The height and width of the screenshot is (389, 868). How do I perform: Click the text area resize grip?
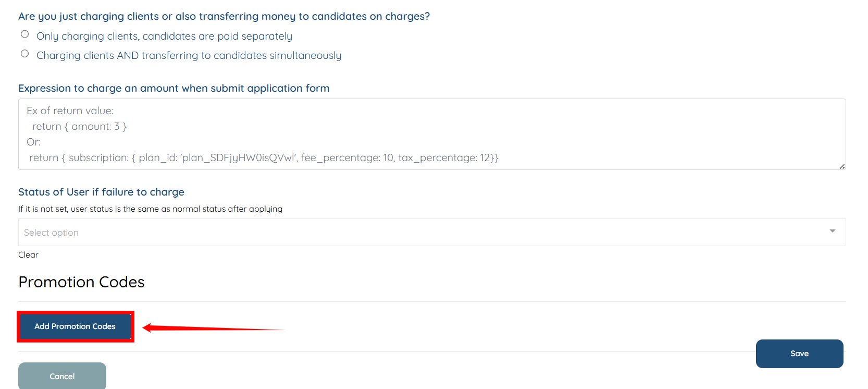(x=842, y=166)
